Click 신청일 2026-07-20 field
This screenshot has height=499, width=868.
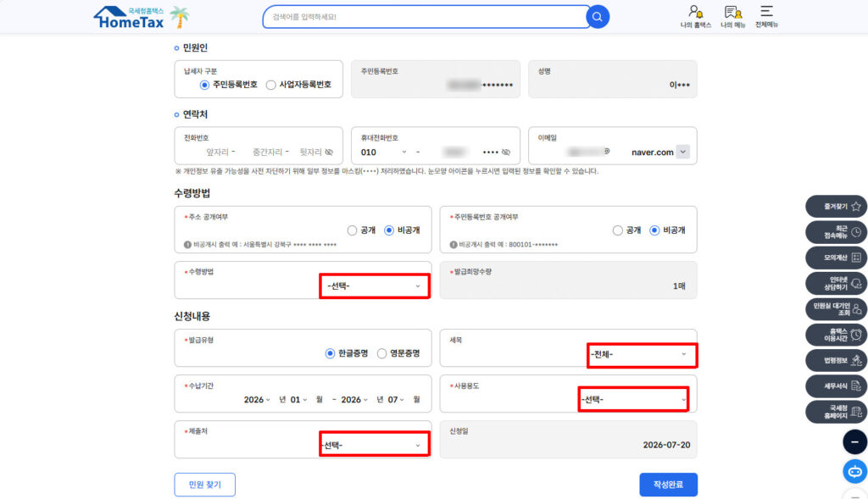(x=569, y=440)
